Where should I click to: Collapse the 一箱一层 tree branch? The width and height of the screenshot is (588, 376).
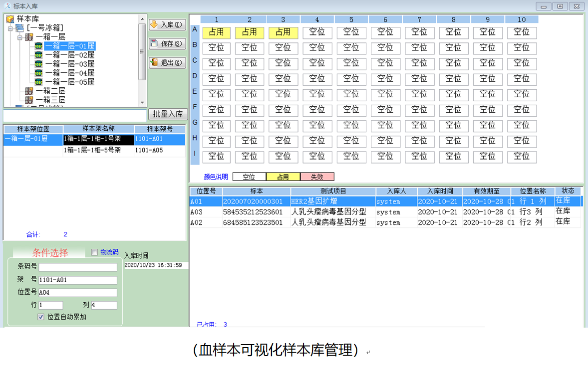click(x=19, y=38)
